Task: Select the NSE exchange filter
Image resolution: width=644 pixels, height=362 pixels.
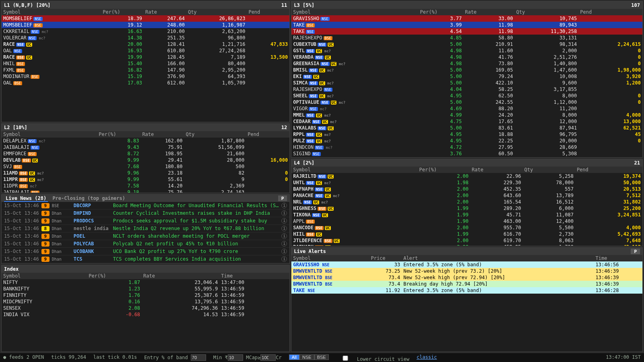Action: pyautogui.click(x=307, y=357)
